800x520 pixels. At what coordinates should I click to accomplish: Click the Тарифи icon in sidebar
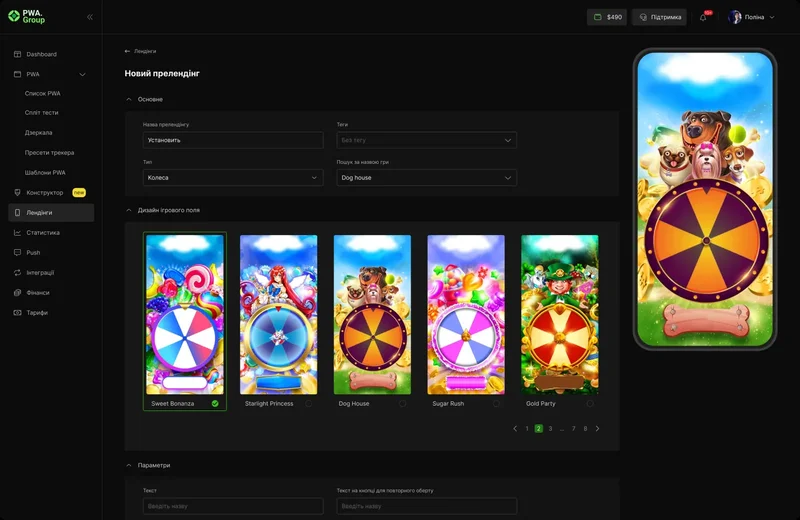17,312
